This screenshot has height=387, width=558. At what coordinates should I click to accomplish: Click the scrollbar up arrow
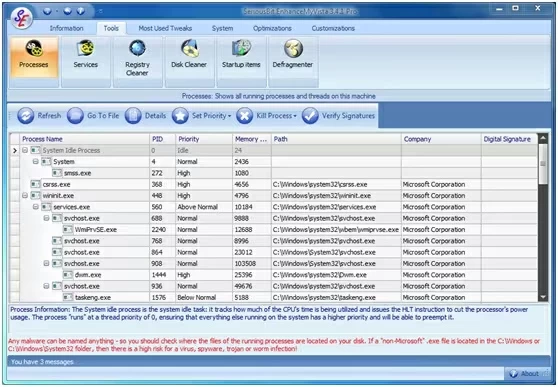pyautogui.click(x=543, y=138)
